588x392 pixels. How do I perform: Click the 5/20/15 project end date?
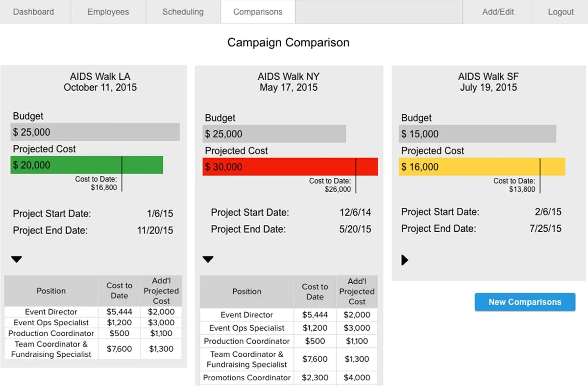(355, 229)
